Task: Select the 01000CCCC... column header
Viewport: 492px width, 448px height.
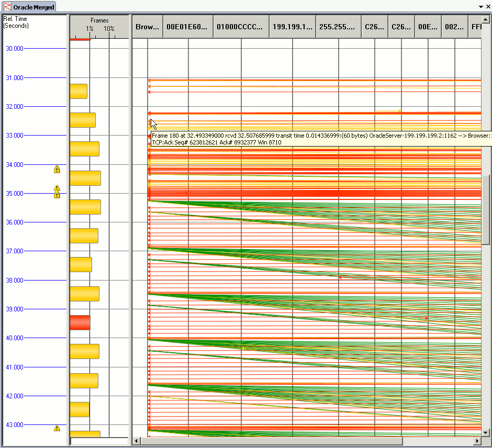Action: click(x=241, y=27)
